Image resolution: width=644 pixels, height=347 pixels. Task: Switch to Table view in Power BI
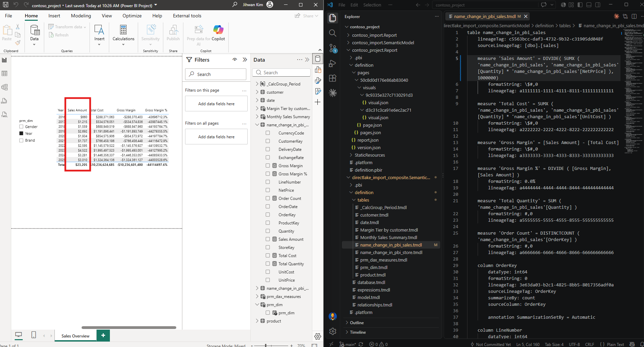[4, 74]
